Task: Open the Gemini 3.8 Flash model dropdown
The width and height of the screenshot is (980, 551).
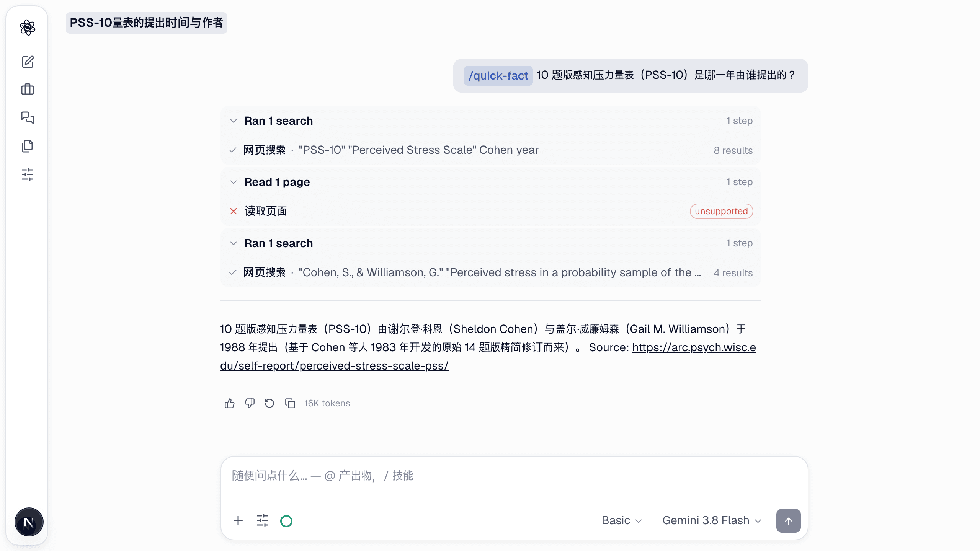Action: tap(712, 520)
